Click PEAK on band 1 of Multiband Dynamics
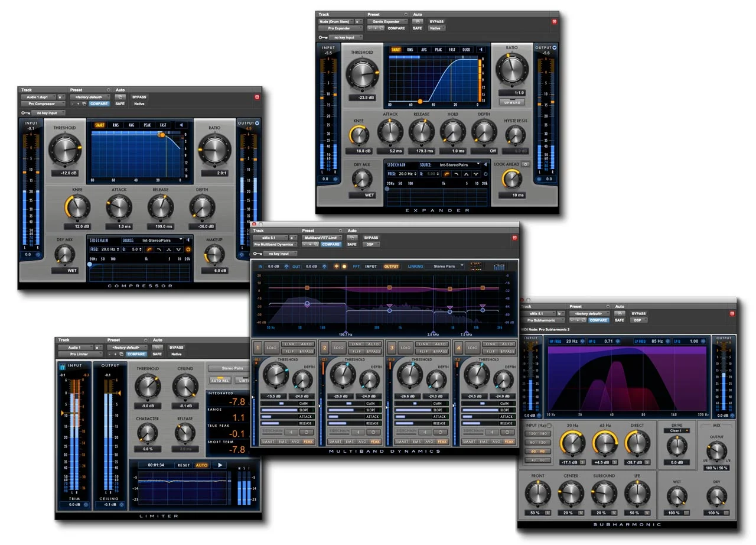 pos(308,442)
